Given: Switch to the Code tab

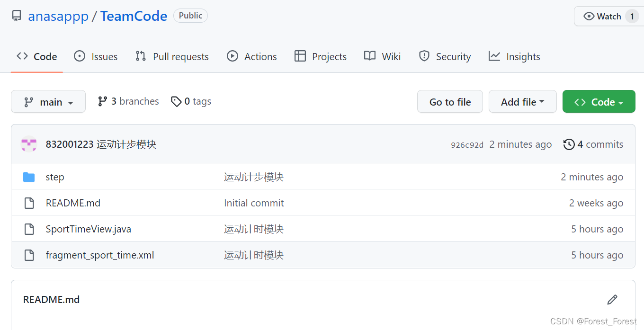Looking at the screenshot, I should click(x=36, y=56).
